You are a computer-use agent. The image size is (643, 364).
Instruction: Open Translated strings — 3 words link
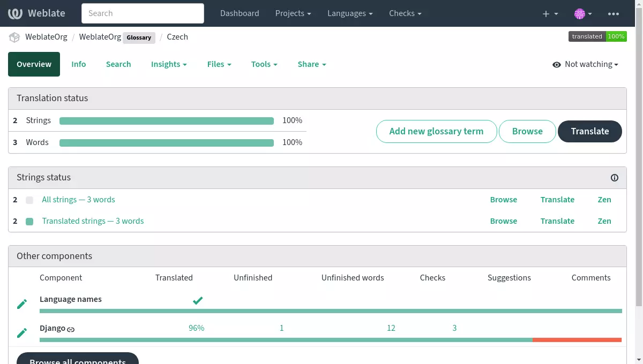click(x=93, y=221)
